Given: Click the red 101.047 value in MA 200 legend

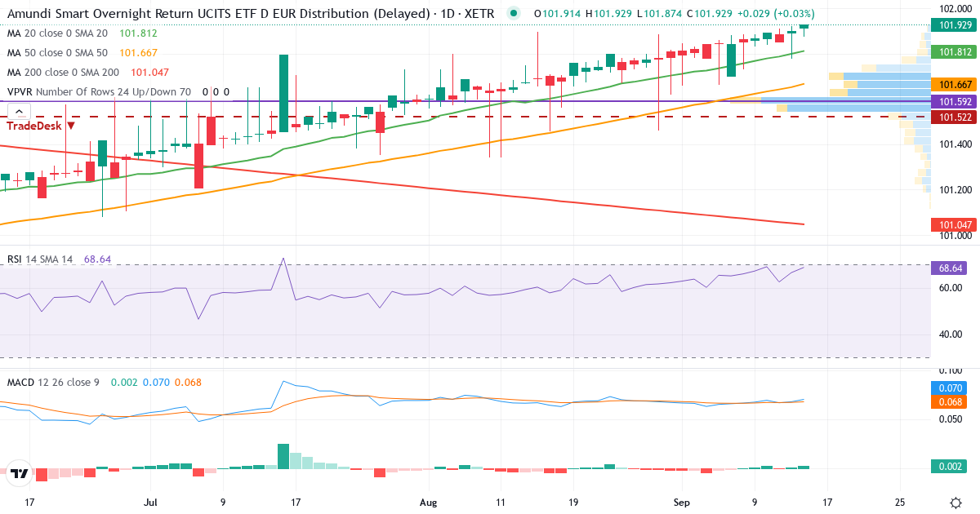Looking at the screenshot, I should [x=150, y=73].
